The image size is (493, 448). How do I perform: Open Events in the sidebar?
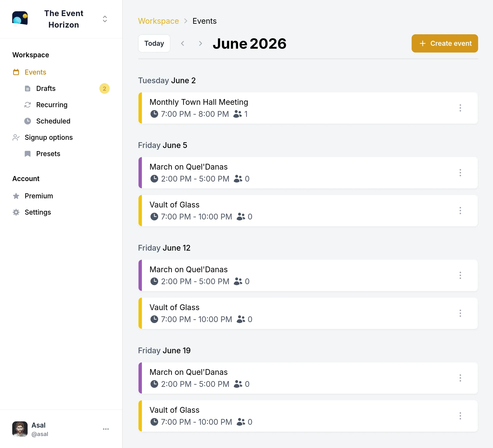click(35, 72)
